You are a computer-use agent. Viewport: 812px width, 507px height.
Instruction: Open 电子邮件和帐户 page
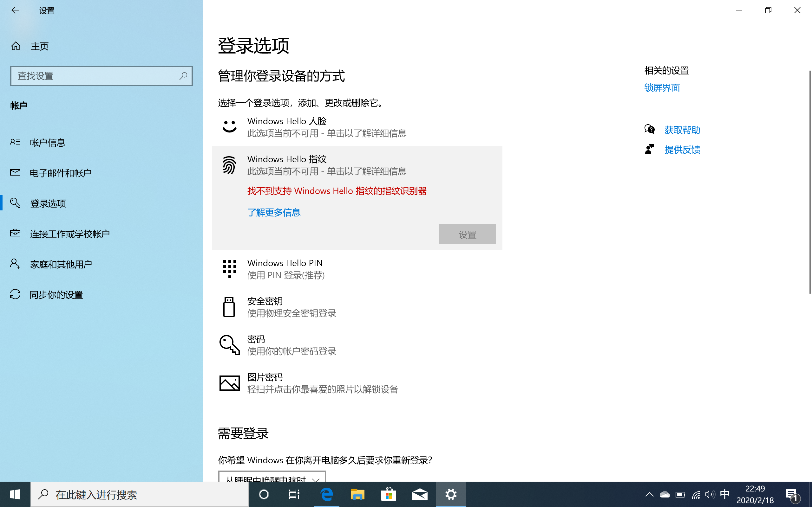(x=60, y=173)
